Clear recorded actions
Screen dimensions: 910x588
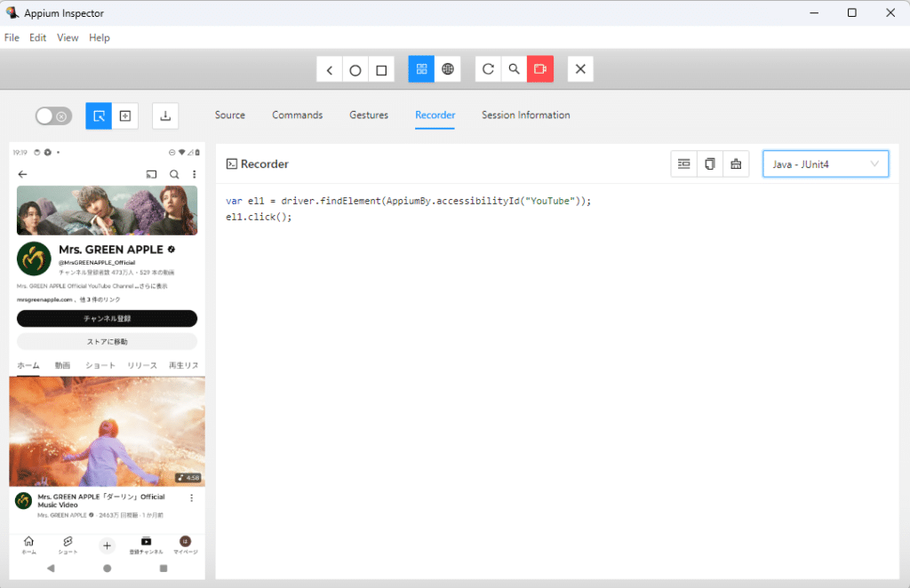[x=735, y=164]
